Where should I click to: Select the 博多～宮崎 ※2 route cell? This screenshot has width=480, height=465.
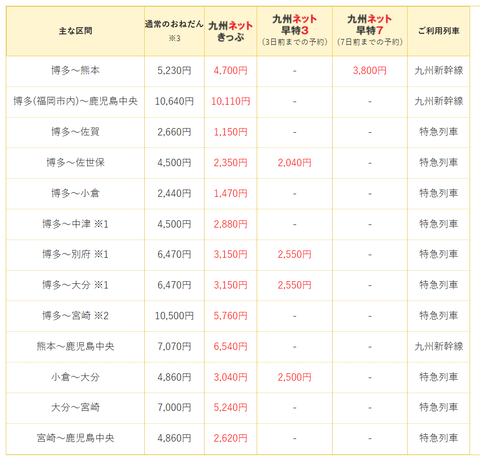(x=75, y=316)
